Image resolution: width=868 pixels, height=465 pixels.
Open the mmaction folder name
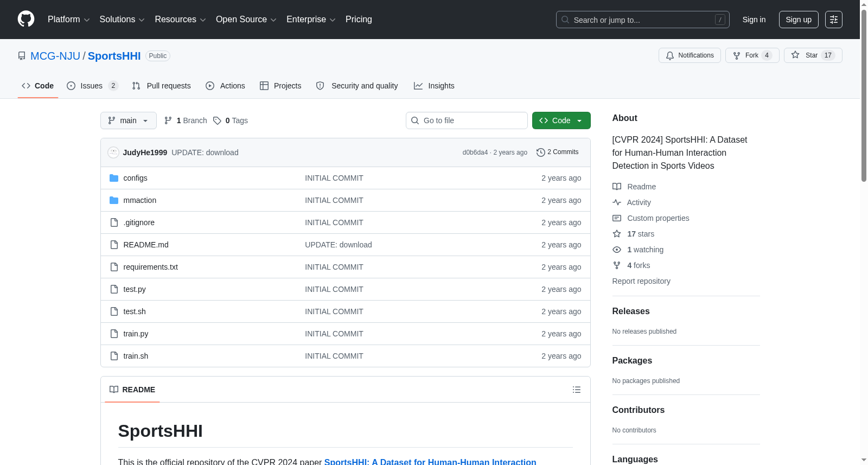140,200
